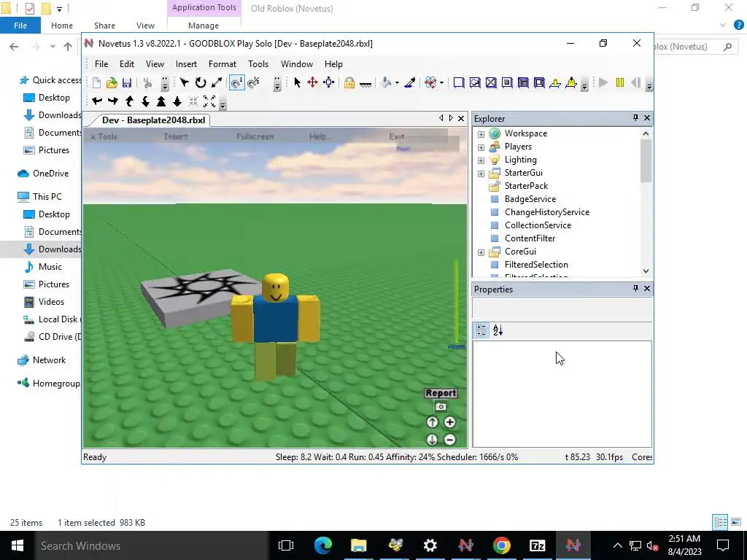The image size is (747, 560).
Task: Click the New document toolbar icon
Action: click(x=97, y=83)
